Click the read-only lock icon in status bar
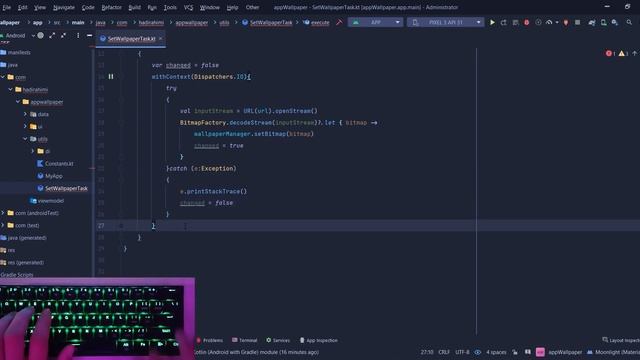This screenshot has height=360, width=640. [x=515, y=352]
